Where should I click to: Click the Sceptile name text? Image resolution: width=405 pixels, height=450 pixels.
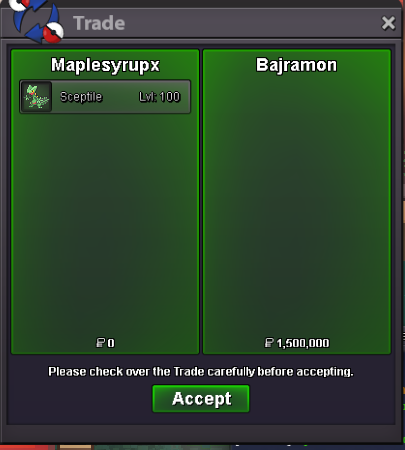(81, 97)
